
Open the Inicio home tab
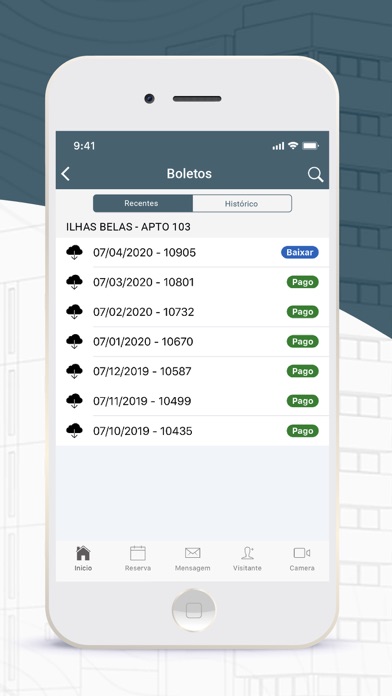click(83, 558)
